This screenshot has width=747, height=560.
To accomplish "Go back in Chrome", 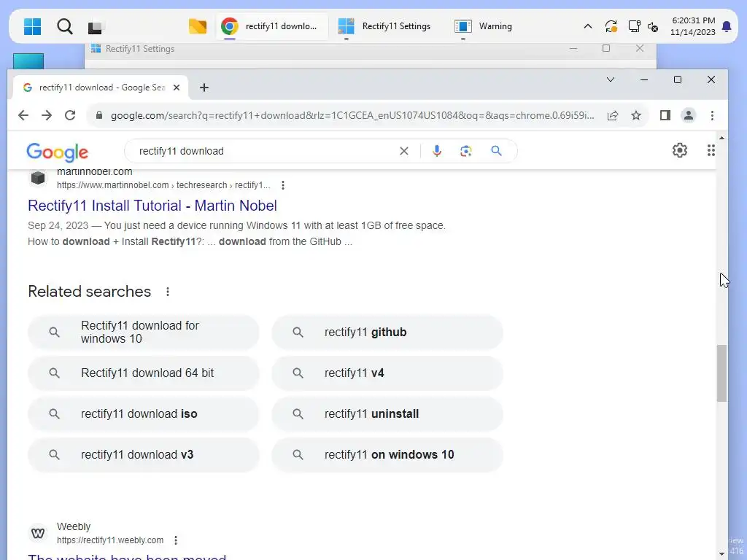I will [x=23, y=115].
